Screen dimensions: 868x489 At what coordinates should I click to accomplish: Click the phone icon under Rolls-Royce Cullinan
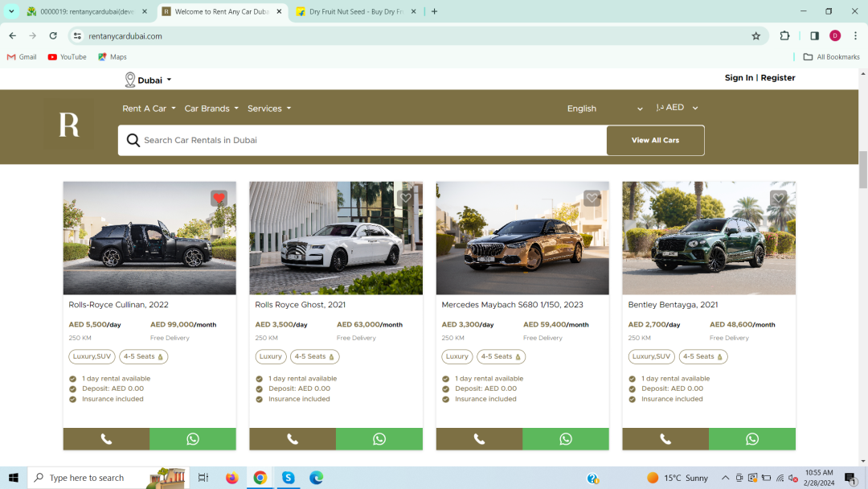coord(106,439)
